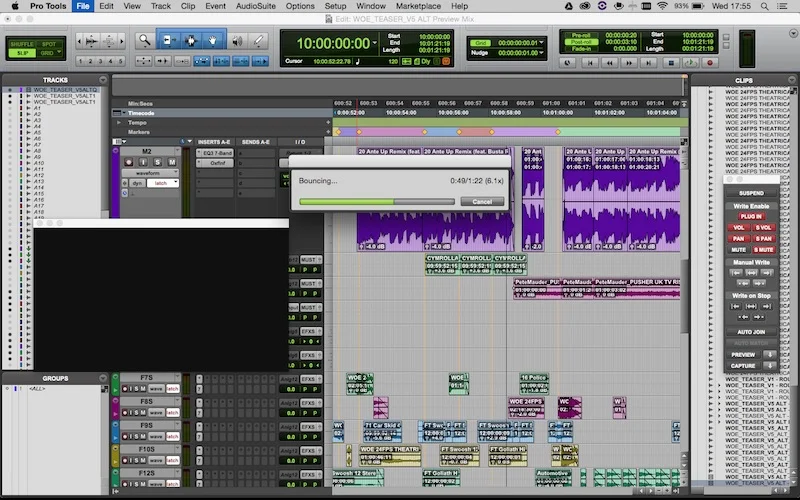Open the Marketplace menu

418,6
